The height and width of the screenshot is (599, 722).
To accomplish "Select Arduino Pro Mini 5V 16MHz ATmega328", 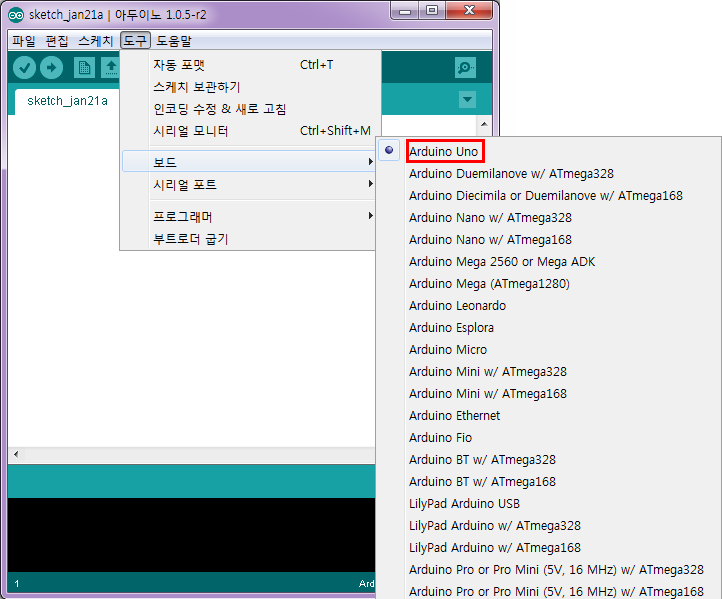I will (x=549, y=570).
